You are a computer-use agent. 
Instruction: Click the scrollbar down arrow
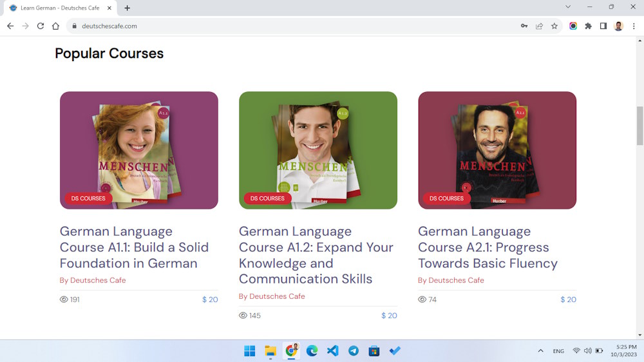pyautogui.click(x=640, y=336)
